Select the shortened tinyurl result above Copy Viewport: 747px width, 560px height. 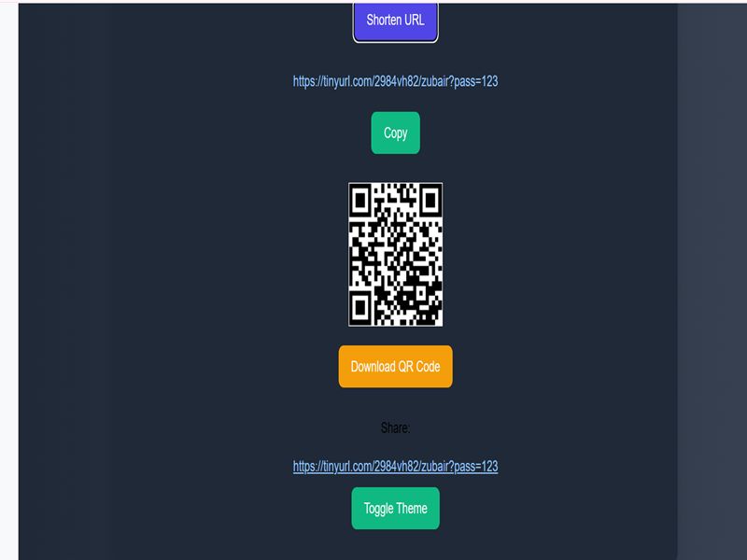pyautogui.click(x=395, y=81)
